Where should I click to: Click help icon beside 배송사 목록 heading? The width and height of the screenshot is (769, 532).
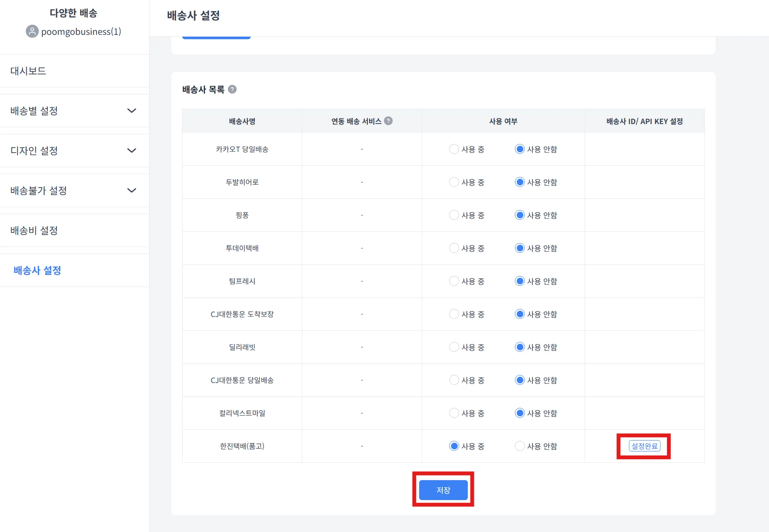[232, 89]
